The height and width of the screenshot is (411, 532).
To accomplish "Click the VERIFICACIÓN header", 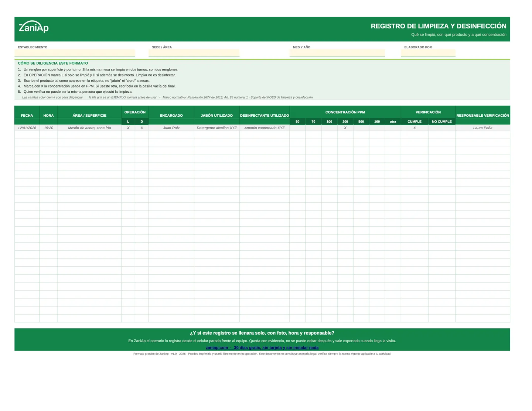I will (428, 112).
